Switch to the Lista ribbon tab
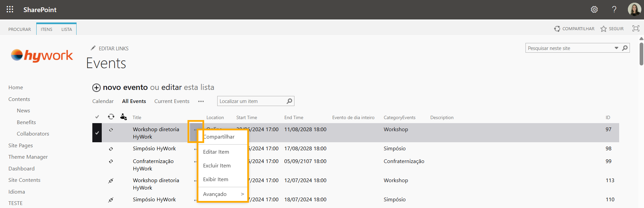Screen dimensions: 644x208 (66, 29)
